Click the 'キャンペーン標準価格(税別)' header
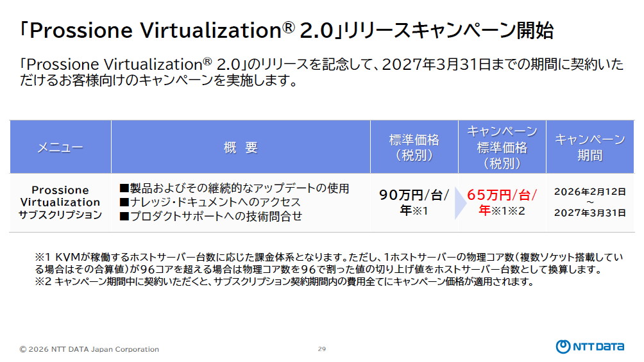The height and width of the screenshot is (362, 644). click(x=502, y=147)
